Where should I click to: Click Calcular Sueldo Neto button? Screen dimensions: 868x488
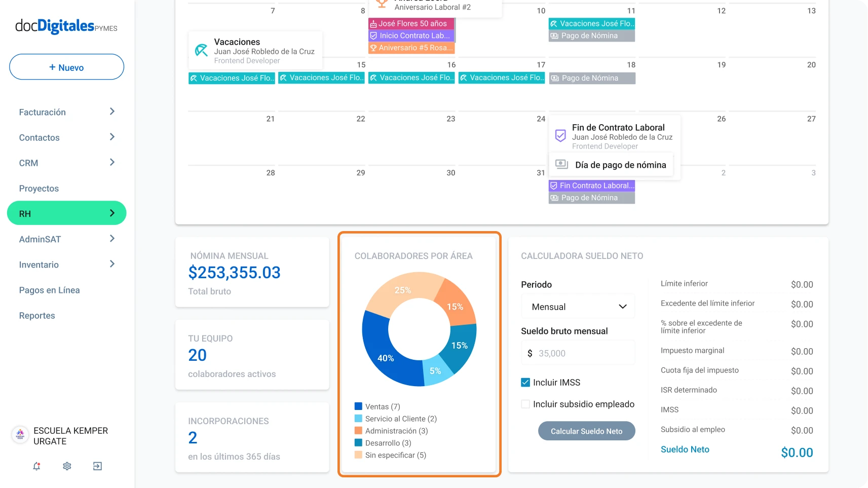point(586,431)
